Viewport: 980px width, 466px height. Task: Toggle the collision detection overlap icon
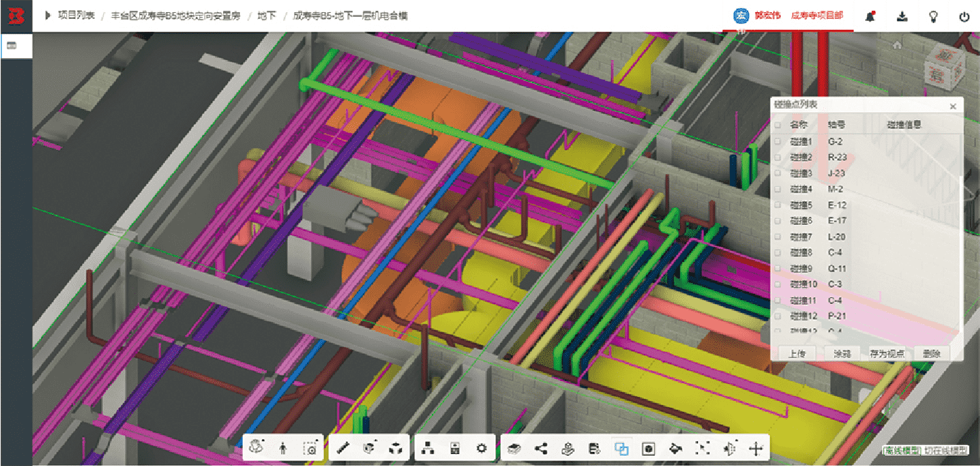click(x=620, y=448)
